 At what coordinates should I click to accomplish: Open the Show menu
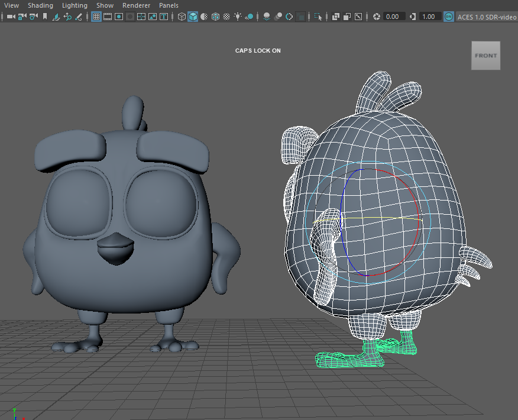point(105,5)
